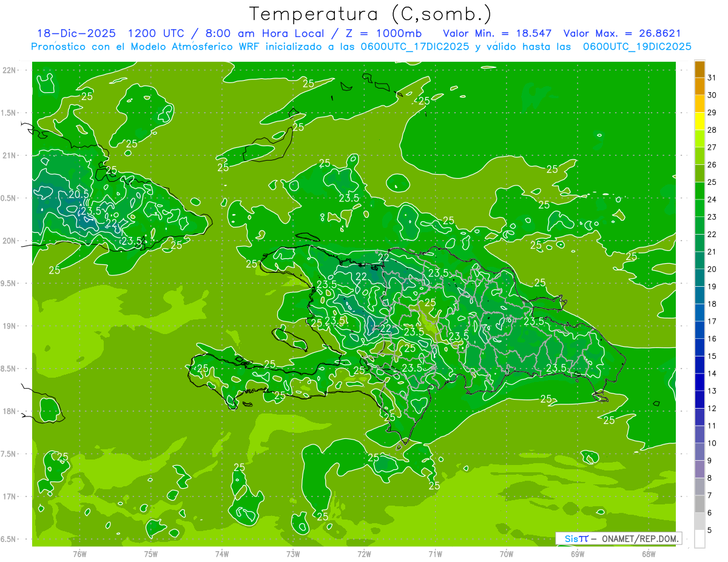Pick the gray swatch between 6 and 7
Viewport: 728px width, 562px height.
tap(699, 504)
